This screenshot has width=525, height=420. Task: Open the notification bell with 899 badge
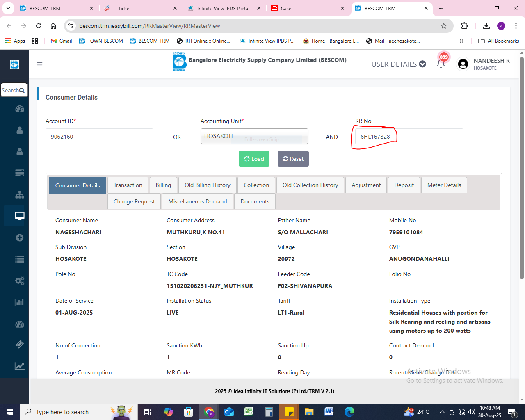click(441, 64)
